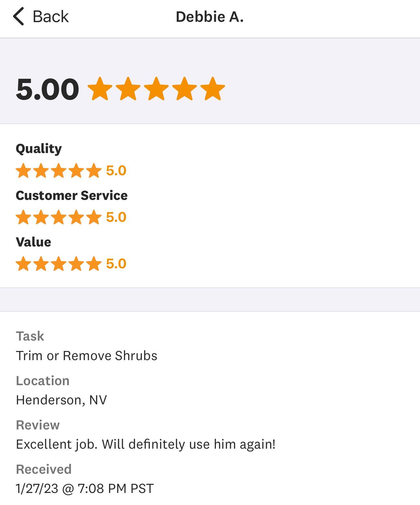Click the first Value rating star
Screen dimensions: 420x505
(23, 264)
